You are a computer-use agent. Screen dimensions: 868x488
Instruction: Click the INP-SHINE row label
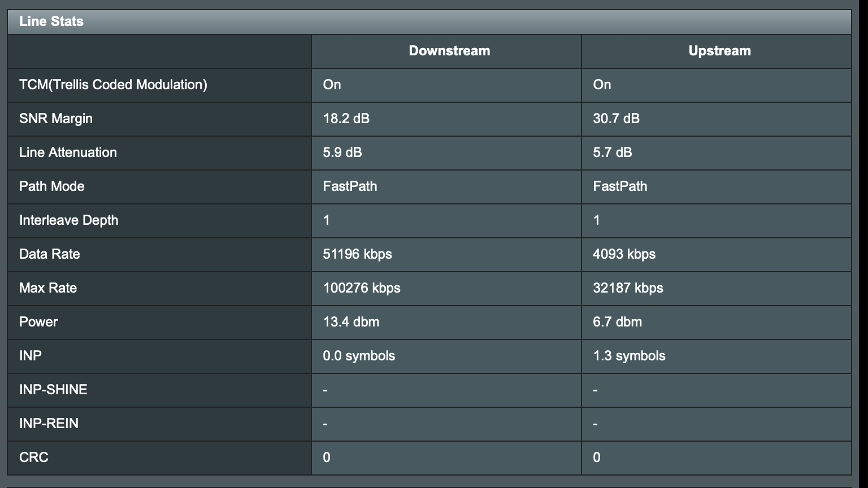(53, 390)
